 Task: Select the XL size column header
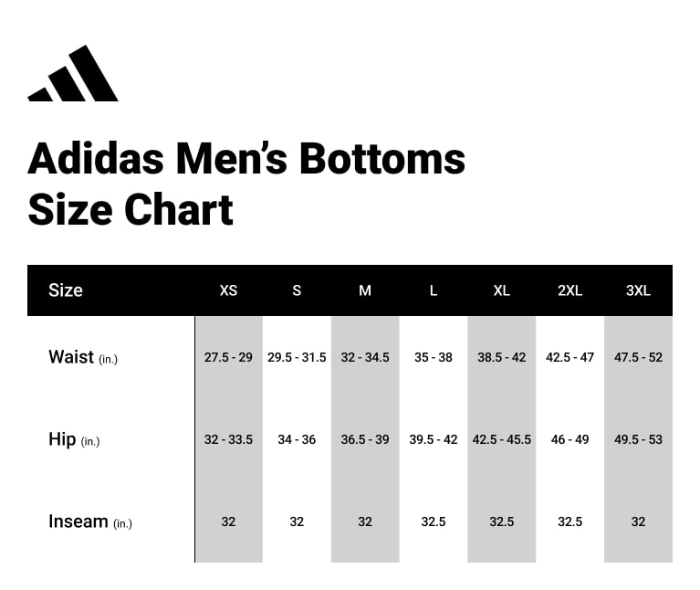[x=501, y=290]
